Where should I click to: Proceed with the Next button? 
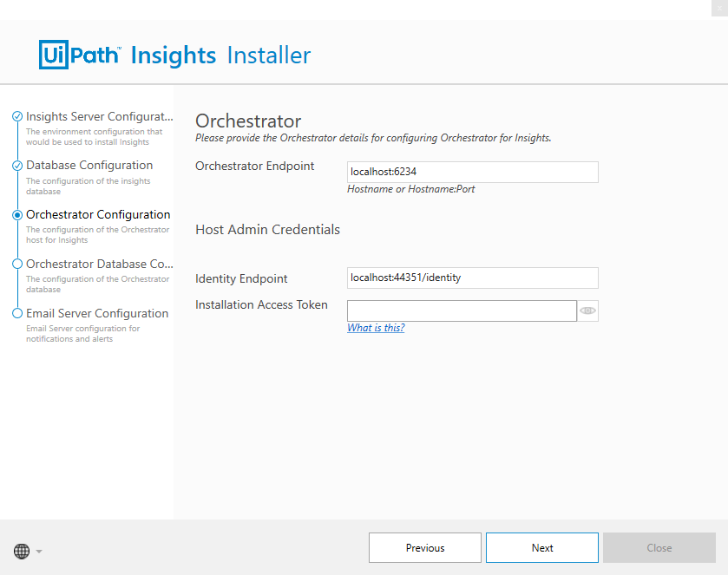542,547
